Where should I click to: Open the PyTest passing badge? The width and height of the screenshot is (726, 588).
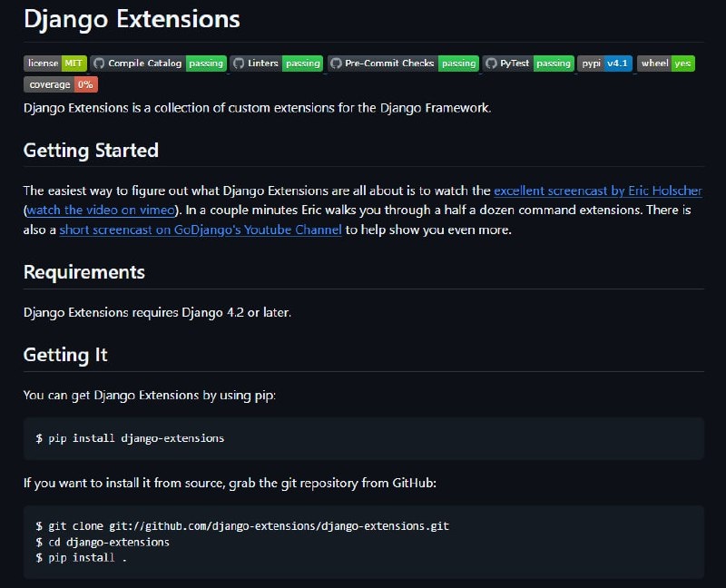(x=528, y=64)
